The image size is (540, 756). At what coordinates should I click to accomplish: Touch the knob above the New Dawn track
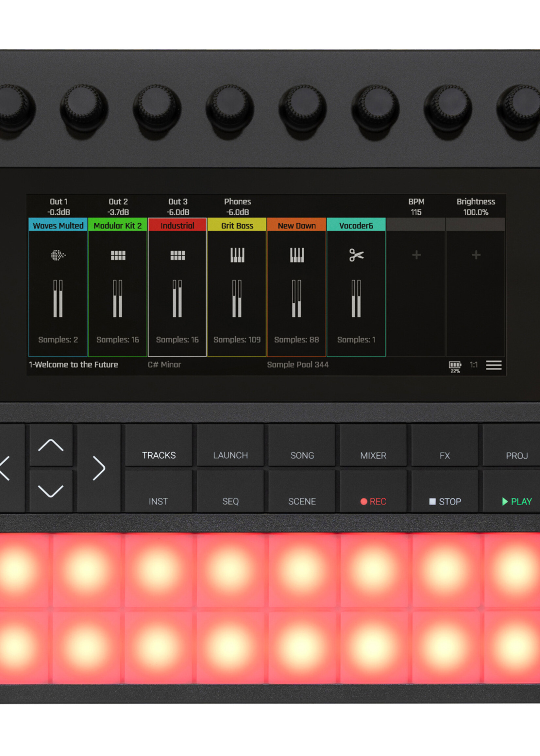tap(303, 109)
